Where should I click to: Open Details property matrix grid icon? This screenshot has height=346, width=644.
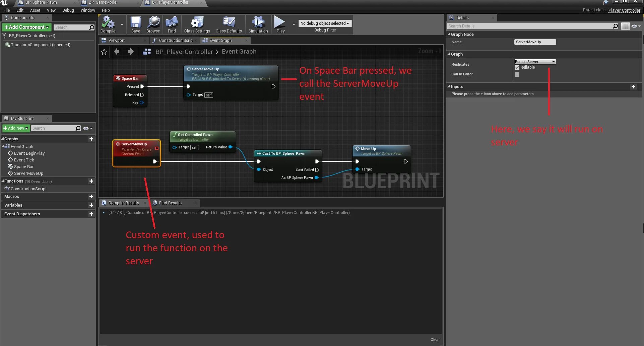(x=625, y=26)
